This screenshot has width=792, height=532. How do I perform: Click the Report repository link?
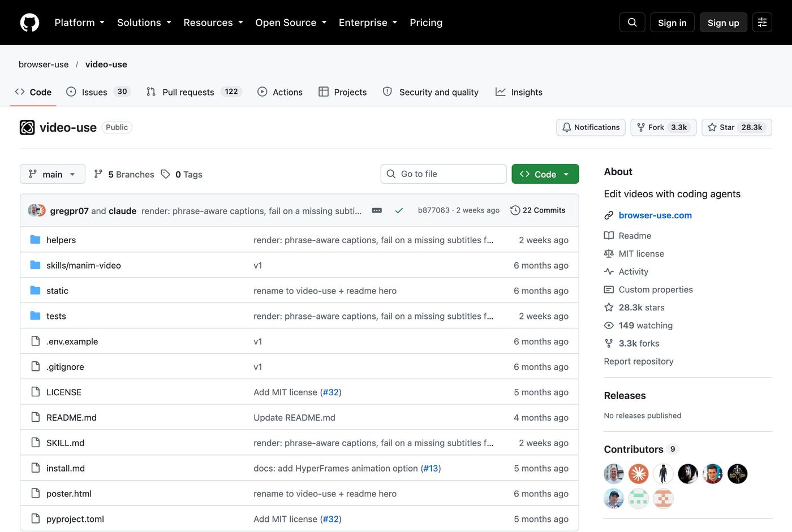pos(639,361)
